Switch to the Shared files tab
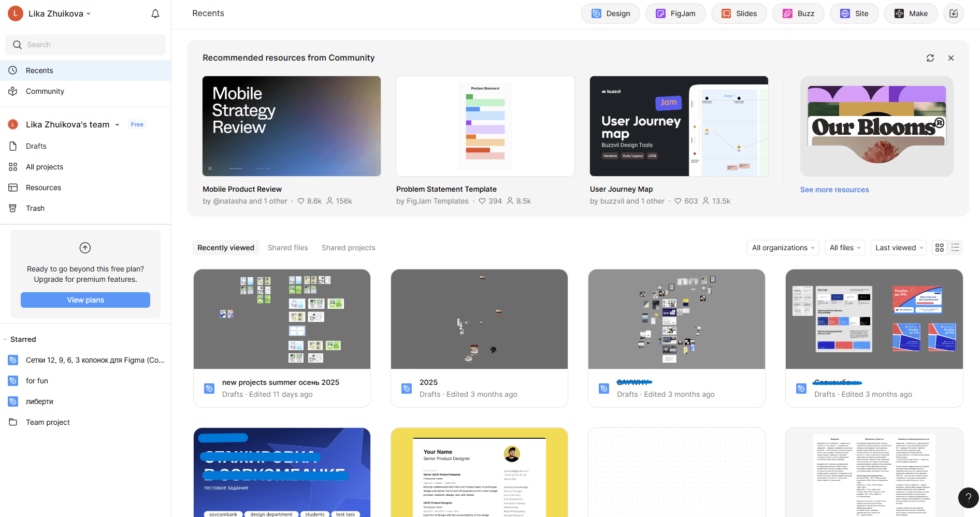 [287, 248]
